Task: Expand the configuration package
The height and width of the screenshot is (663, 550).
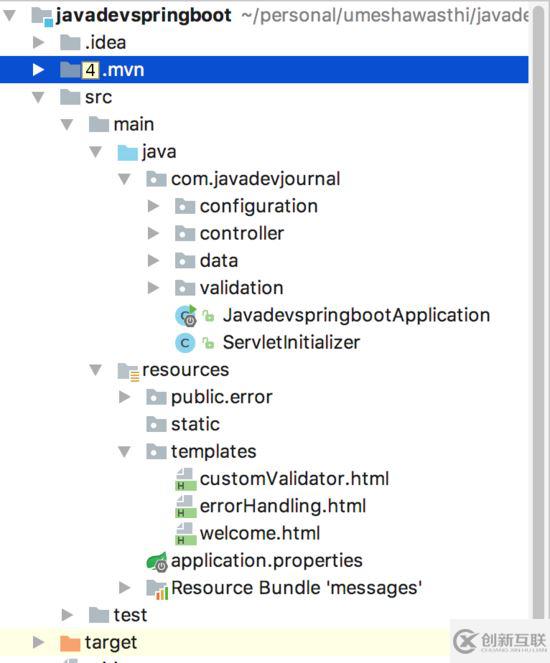Action: pos(153,206)
